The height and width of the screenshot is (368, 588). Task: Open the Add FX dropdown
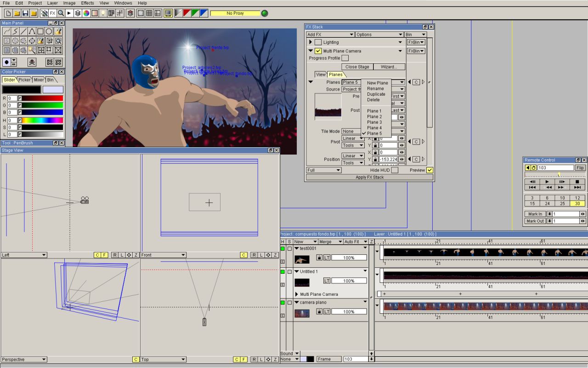click(330, 34)
